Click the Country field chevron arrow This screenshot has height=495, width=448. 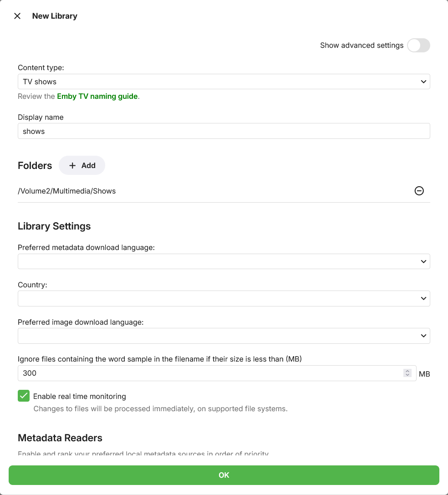click(x=423, y=298)
